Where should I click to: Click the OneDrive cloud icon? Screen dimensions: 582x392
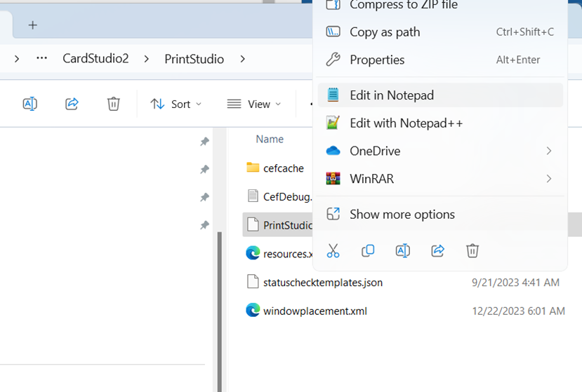pyautogui.click(x=333, y=151)
